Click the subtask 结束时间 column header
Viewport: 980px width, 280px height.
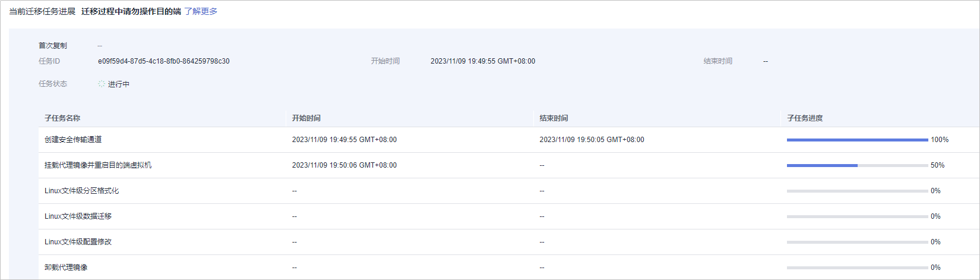(x=554, y=118)
